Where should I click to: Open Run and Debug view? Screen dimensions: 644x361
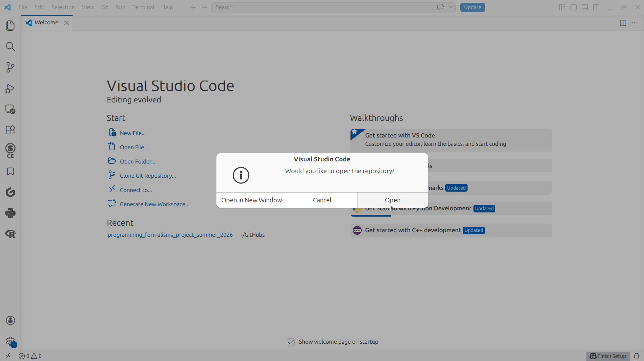[x=10, y=89]
